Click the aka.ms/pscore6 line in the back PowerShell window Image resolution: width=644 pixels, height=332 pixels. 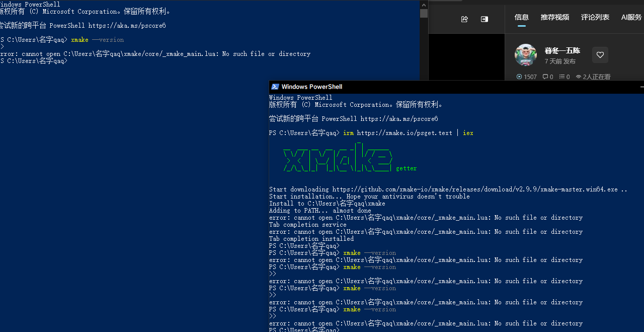click(x=83, y=25)
